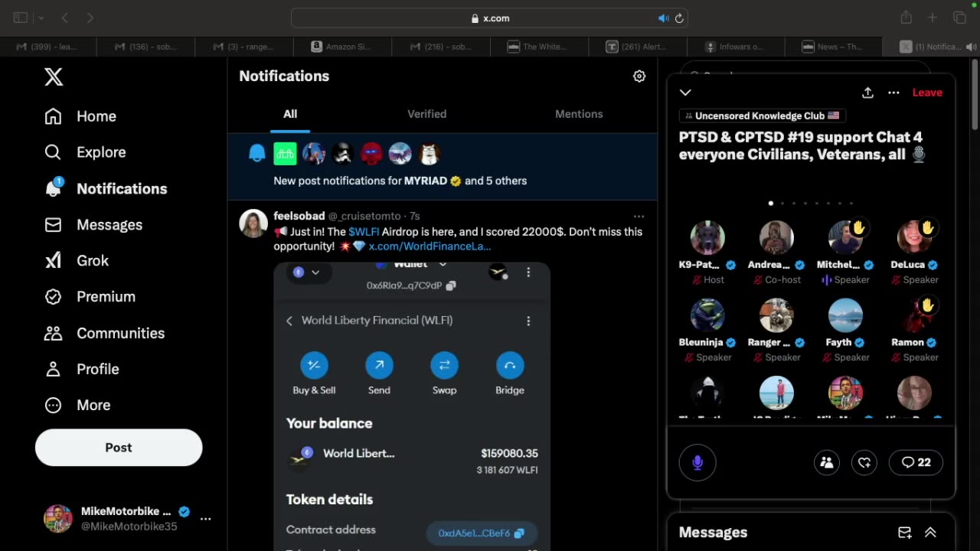The width and height of the screenshot is (980, 551).
Task: Open Space options three-dot menu
Action: [x=893, y=93]
